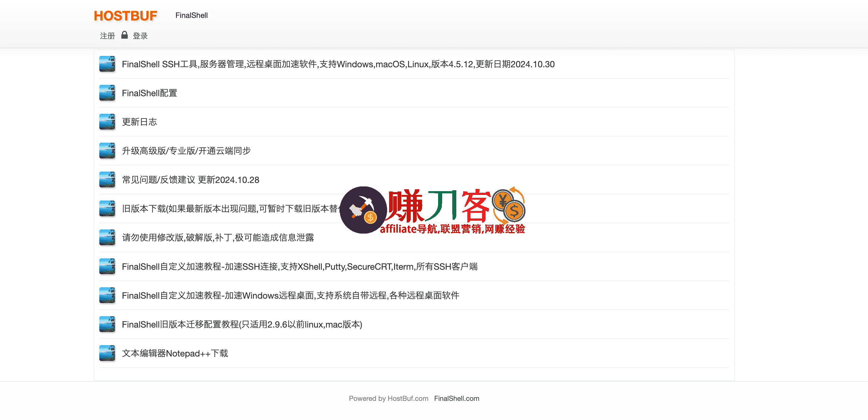This screenshot has width=868, height=420.
Task: Click the icon beside 旧版本下载
Action: pyautogui.click(x=107, y=209)
